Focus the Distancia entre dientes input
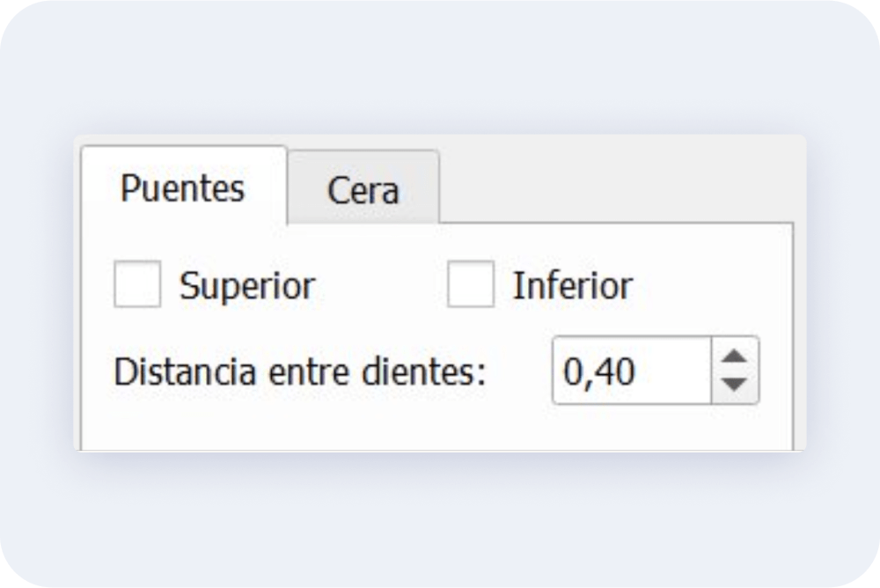 [632, 371]
